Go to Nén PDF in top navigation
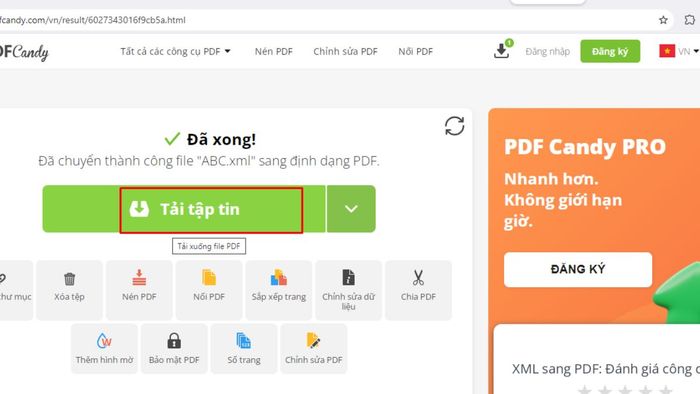The height and width of the screenshot is (394, 700). click(x=274, y=51)
